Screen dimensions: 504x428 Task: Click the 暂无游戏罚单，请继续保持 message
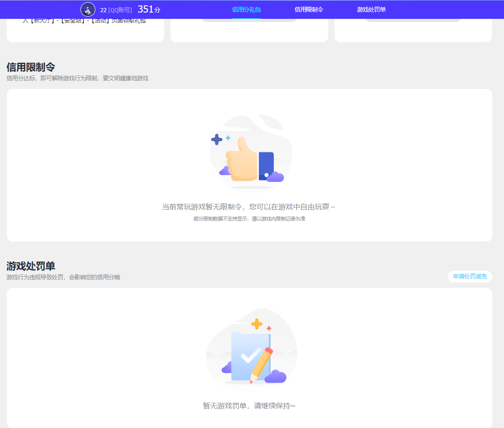click(x=249, y=406)
